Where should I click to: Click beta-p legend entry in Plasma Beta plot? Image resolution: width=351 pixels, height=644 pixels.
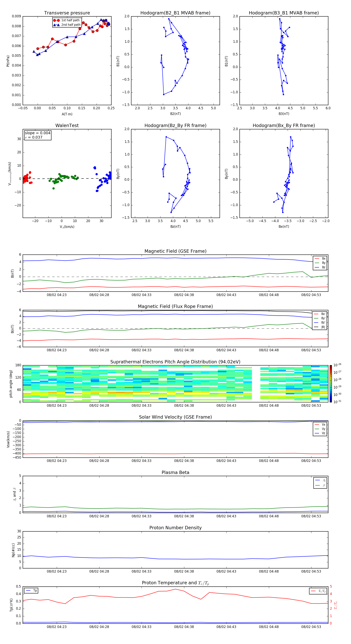point(320,480)
